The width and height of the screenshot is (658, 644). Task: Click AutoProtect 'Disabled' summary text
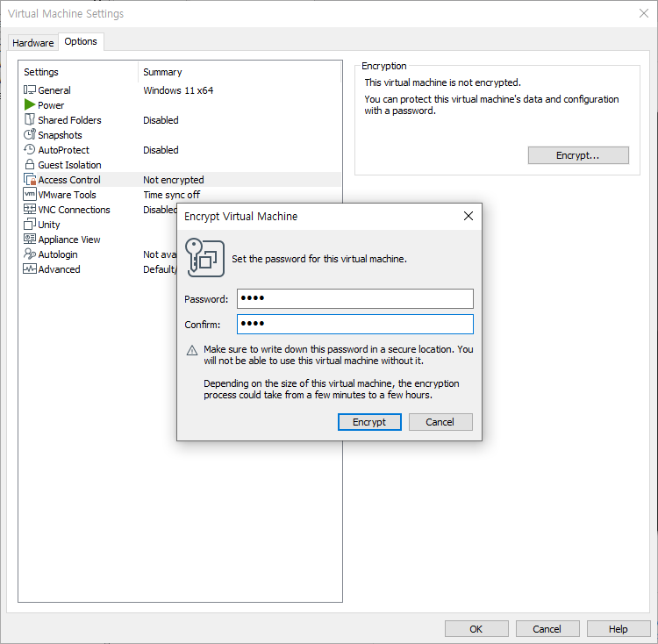click(161, 150)
